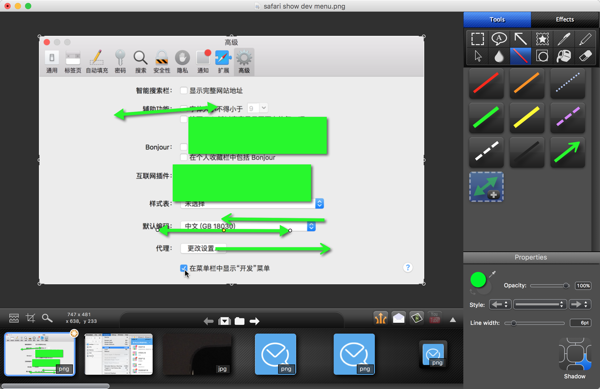Viewport: 600px width, 389px height.
Task: Select the pen drawing tool
Action: (x=564, y=39)
